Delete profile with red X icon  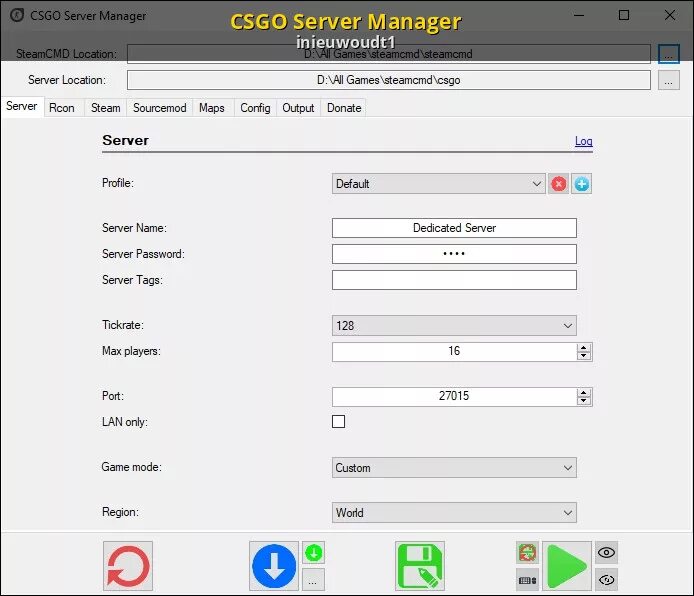(559, 184)
